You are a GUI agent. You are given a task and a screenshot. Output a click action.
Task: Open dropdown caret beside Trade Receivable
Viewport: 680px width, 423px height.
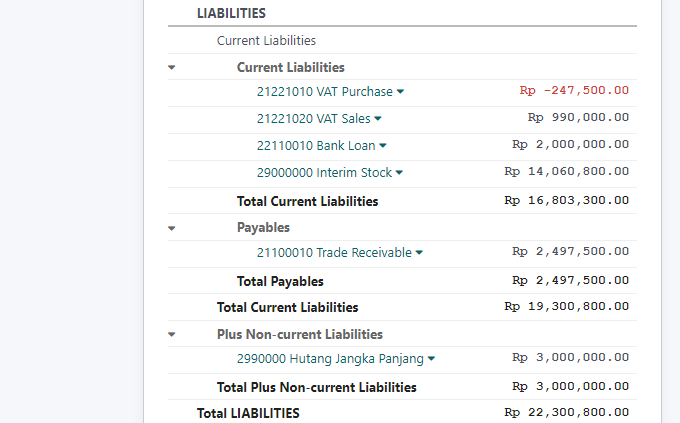click(419, 253)
